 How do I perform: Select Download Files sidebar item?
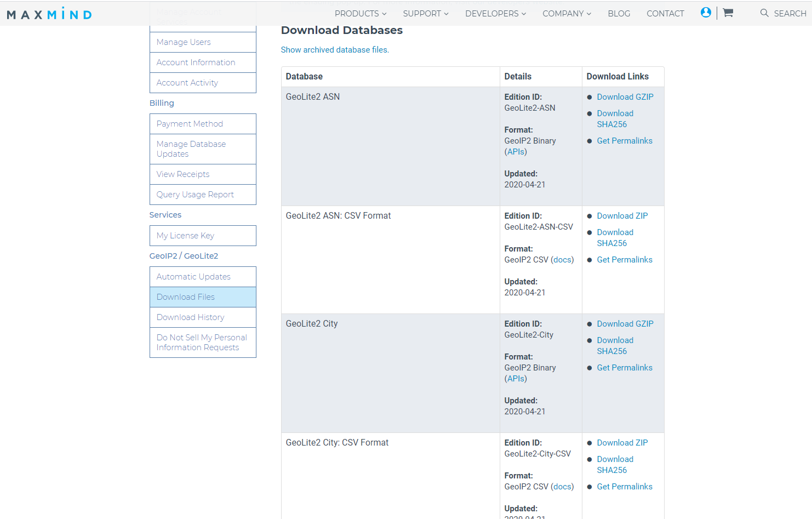click(x=203, y=297)
